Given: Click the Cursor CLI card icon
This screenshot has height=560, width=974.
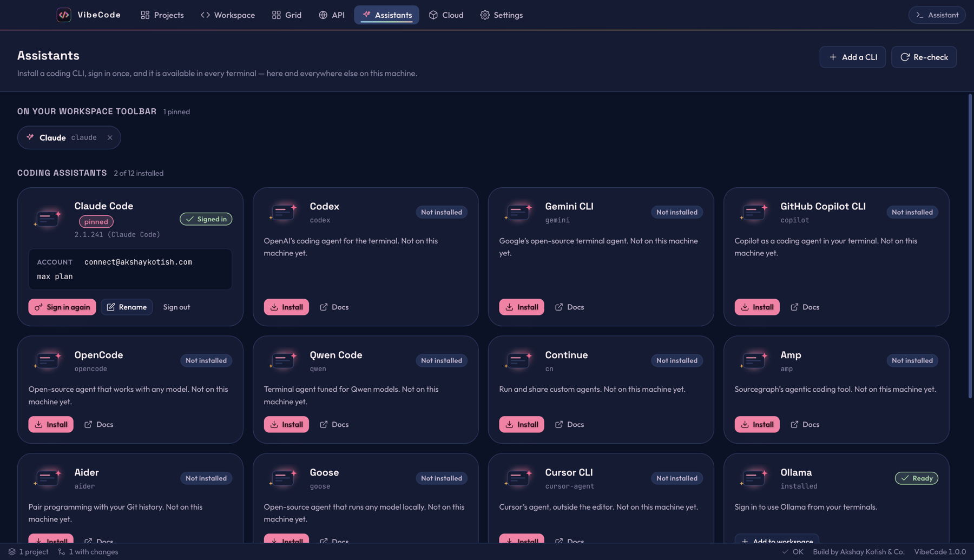Looking at the screenshot, I should tap(518, 478).
